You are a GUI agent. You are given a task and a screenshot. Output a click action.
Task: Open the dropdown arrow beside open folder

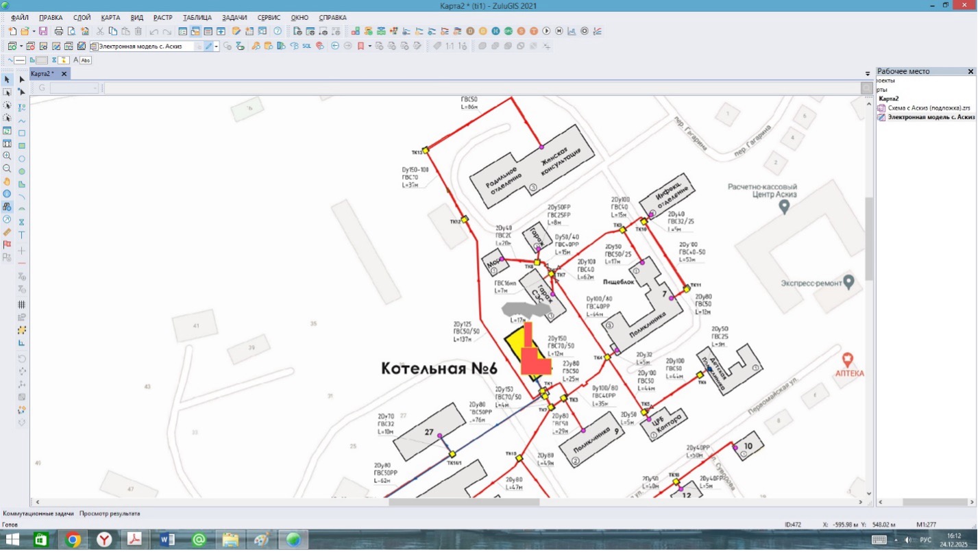34,32
